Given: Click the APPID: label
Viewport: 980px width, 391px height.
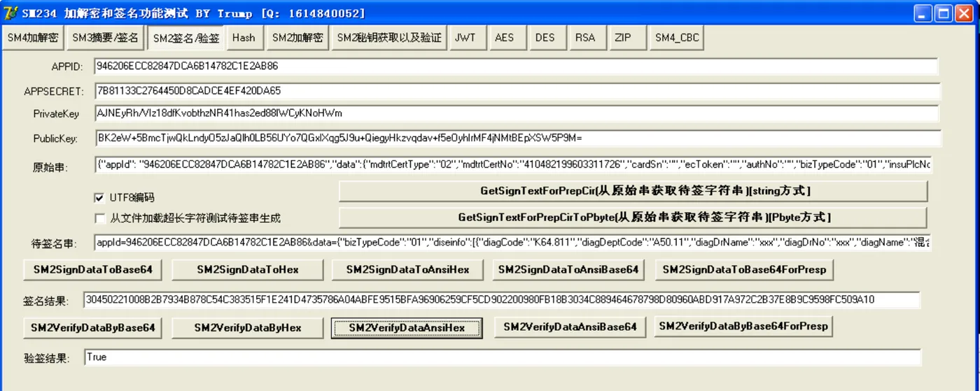Looking at the screenshot, I should point(67,67).
